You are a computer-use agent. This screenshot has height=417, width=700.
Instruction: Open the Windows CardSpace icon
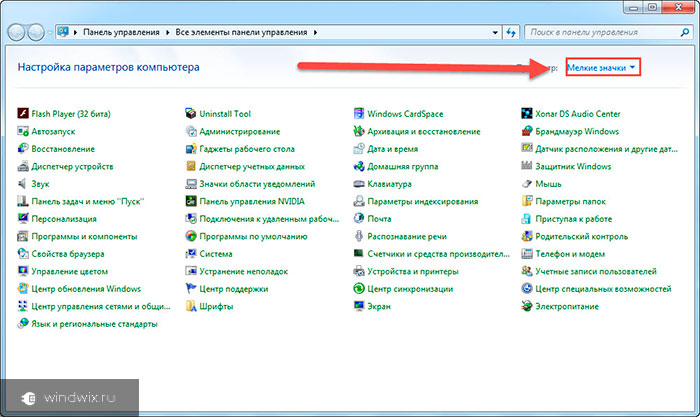(x=359, y=113)
